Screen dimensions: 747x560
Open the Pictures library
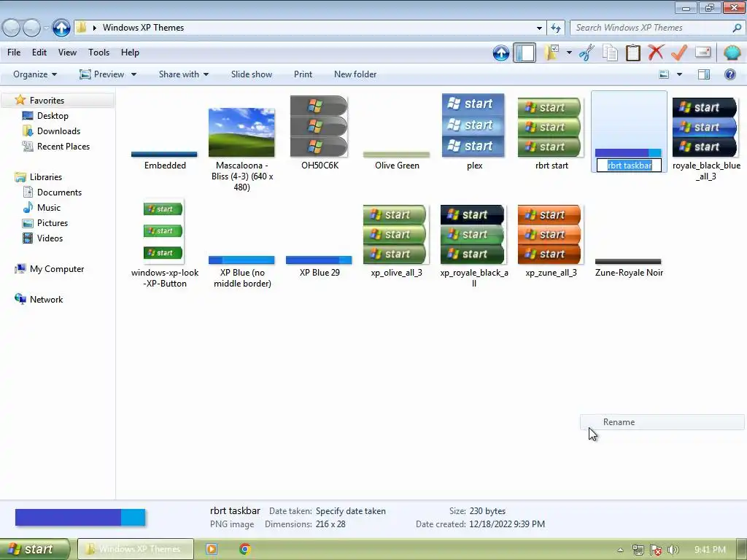(53, 223)
